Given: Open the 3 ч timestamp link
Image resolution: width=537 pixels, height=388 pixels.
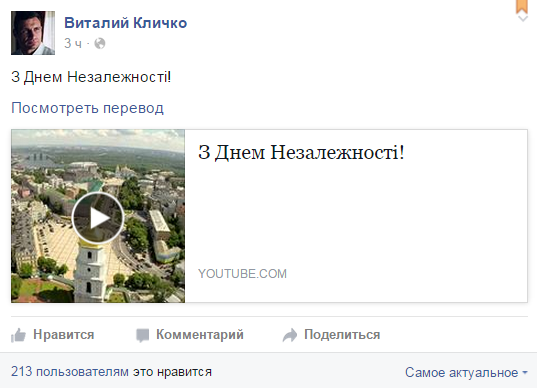Looking at the screenshot, I should click(x=73, y=43).
